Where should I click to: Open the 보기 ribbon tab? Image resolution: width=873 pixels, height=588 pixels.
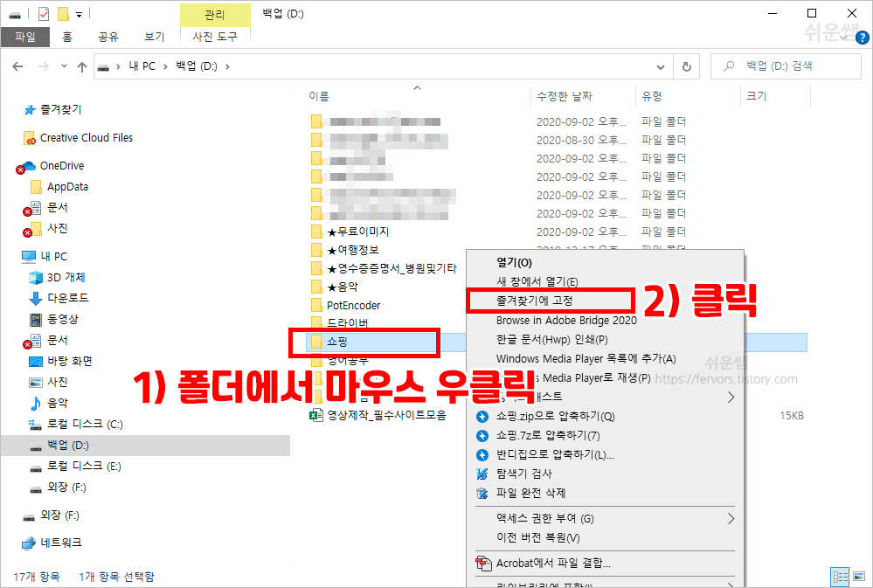[154, 37]
